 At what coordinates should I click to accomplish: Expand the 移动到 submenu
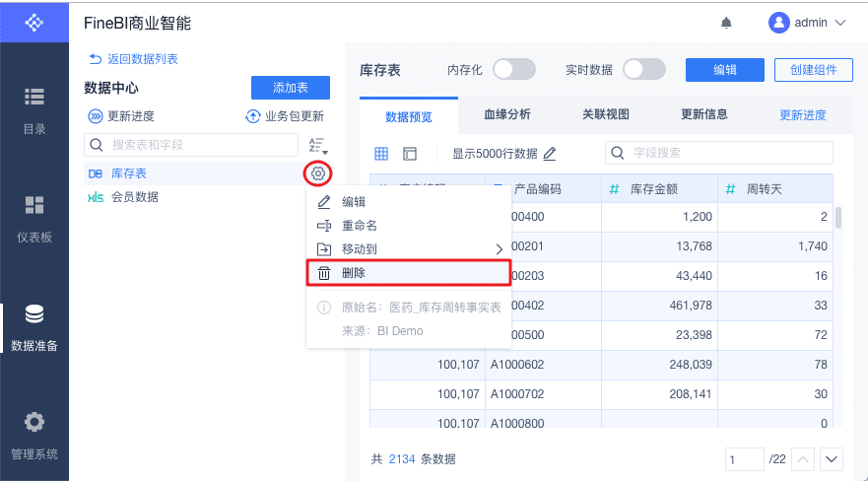(x=408, y=249)
